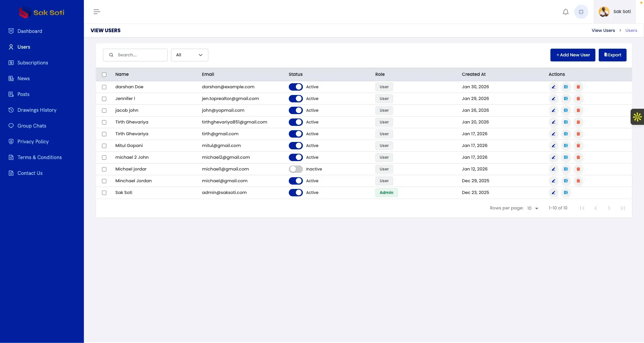Click the notification bell icon
Screen dimensions: 644x343
coord(566,12)
